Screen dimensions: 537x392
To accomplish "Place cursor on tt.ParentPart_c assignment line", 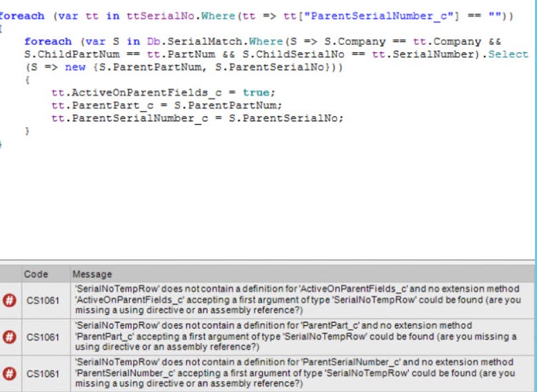I will coord(167,105).
